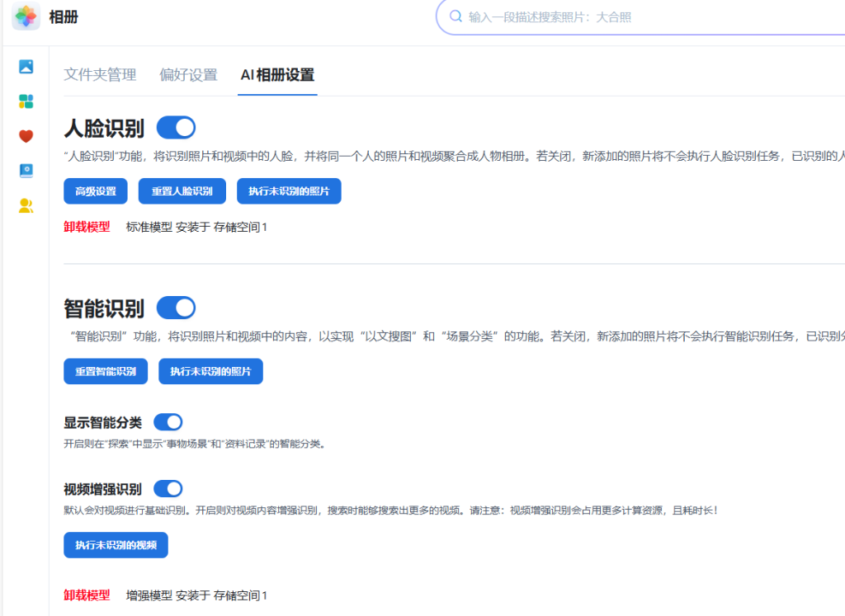Open the blue album book icon
This screenshot has height=616, width=845.
pyautogui.click(x=26, y=171)
